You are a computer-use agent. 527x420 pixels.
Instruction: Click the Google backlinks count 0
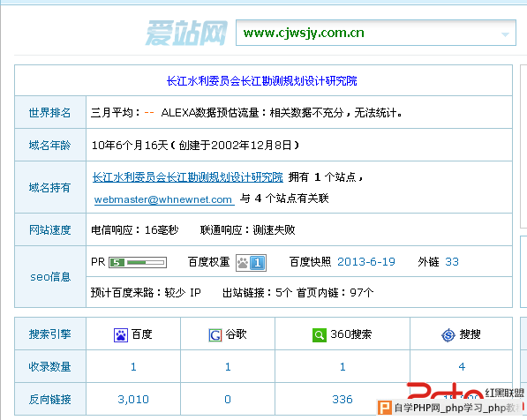[x=228, y=400]
